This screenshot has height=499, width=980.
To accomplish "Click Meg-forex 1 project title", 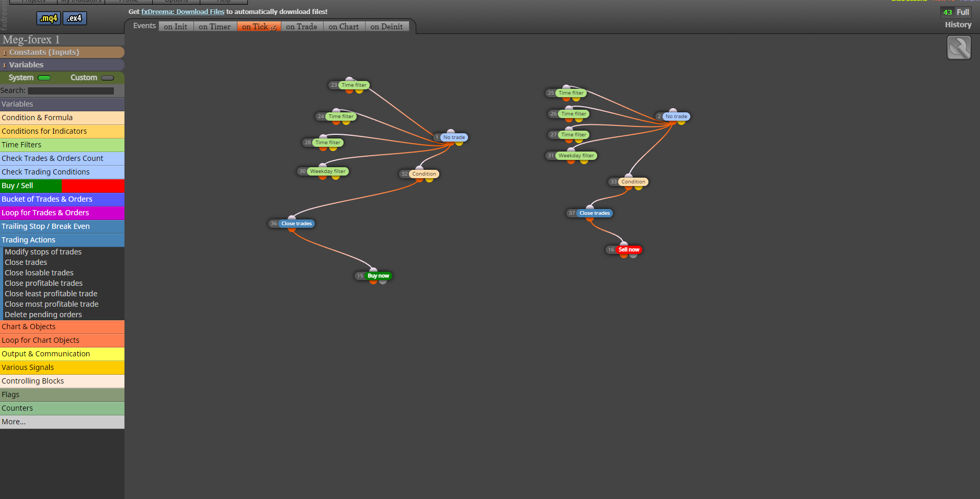I will tap(31, 40).
